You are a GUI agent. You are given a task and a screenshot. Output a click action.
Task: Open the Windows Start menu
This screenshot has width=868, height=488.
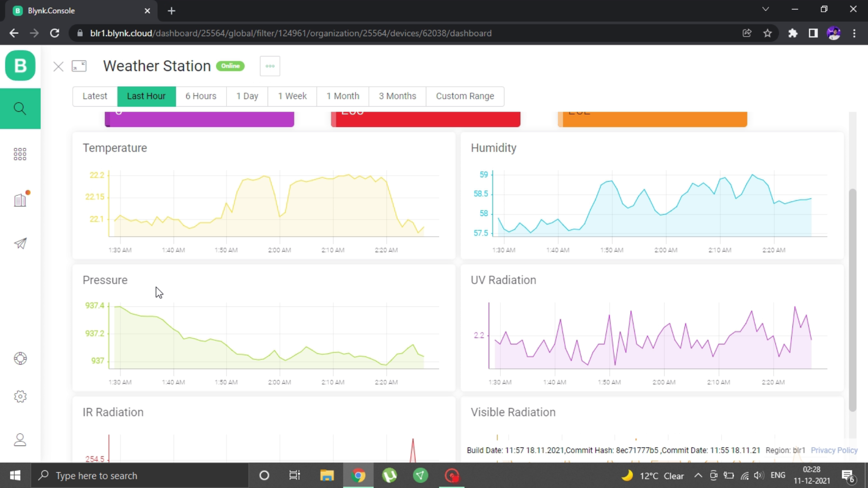click(x=15, y=475)
